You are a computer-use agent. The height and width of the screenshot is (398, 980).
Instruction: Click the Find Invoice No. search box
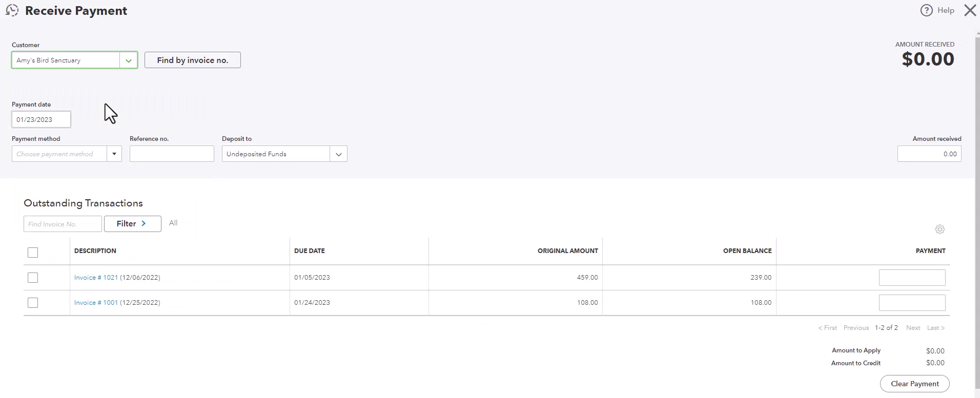point(63,224)
